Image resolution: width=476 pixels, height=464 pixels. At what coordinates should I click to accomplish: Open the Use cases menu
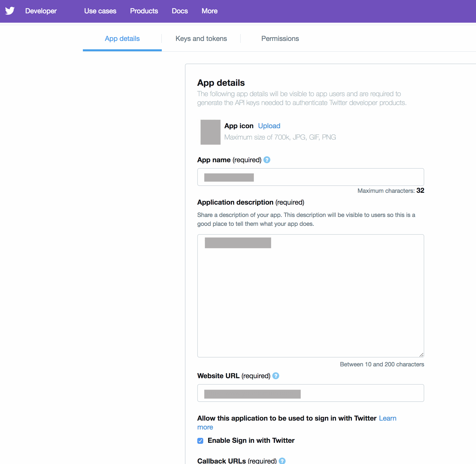point(100,11)
